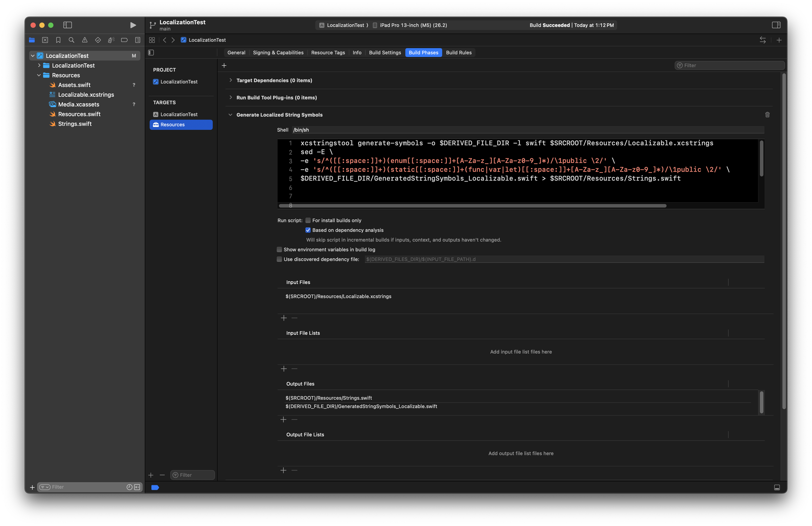Add a new file in the navigator
Screen dimensions: 812x526
32,487
